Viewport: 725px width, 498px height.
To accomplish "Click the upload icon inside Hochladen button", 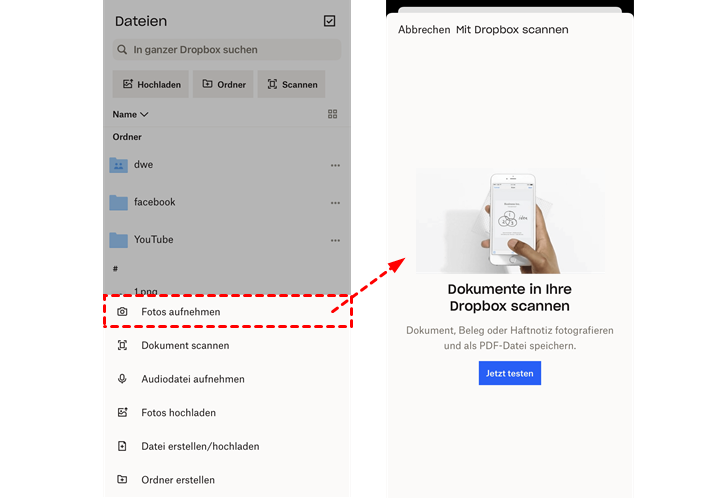I will pos(128,84).
